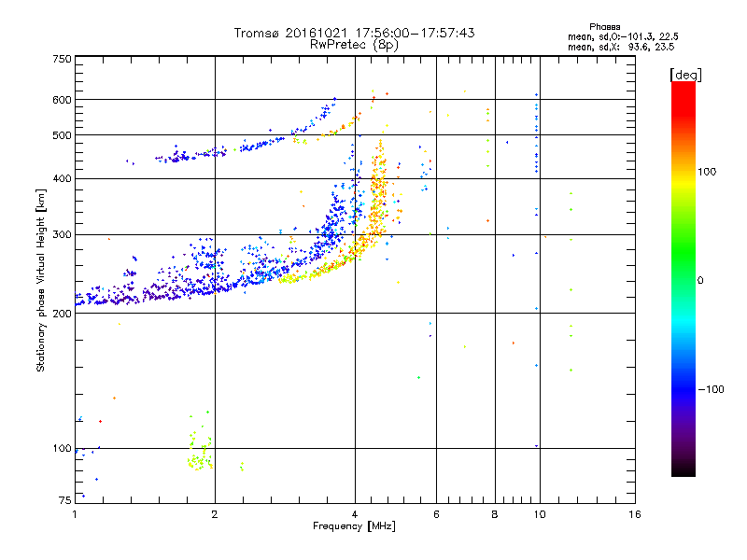Click the '-100' color bar tick label
The image size is (747, 560).
click(711, 389)
